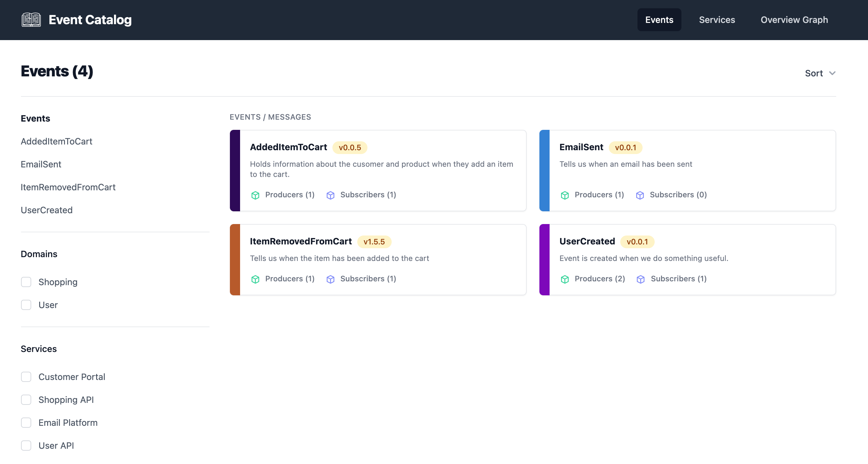This screenshot has width=868, height=464.
Task: Click the violet stripe on UserCreated card
Action: 544,260
